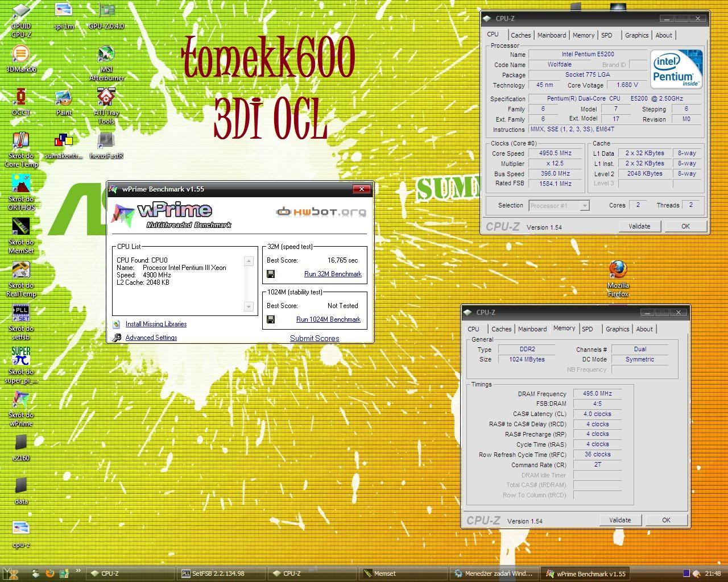
Task: Click the Intel Pentium inside logo
Action: tap(676, 70)
